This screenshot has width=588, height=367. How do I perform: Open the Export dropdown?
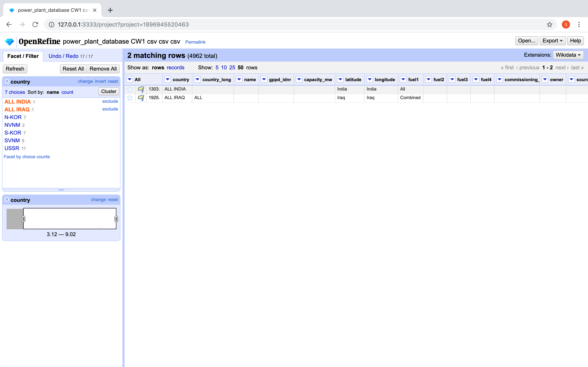[552, 41]
